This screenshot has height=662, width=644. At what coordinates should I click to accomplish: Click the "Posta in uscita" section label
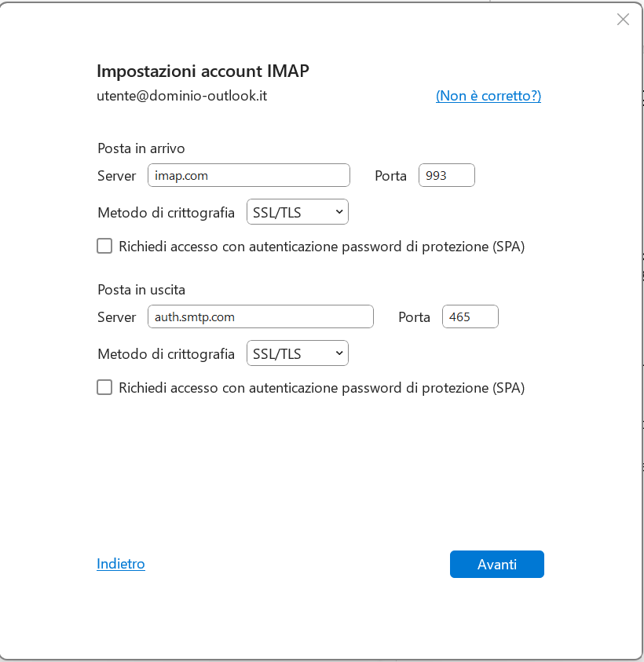141,290
